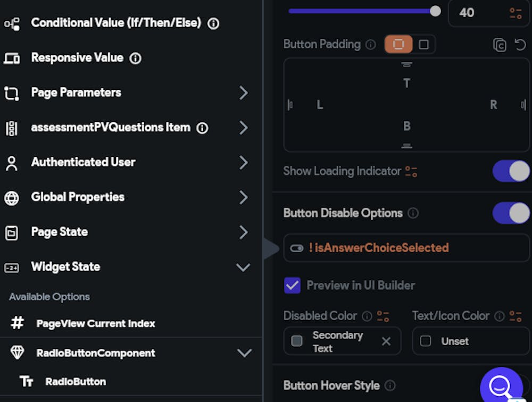Select PageView Current Index option
Screen dimensions: 532x402
click(96, 323)
